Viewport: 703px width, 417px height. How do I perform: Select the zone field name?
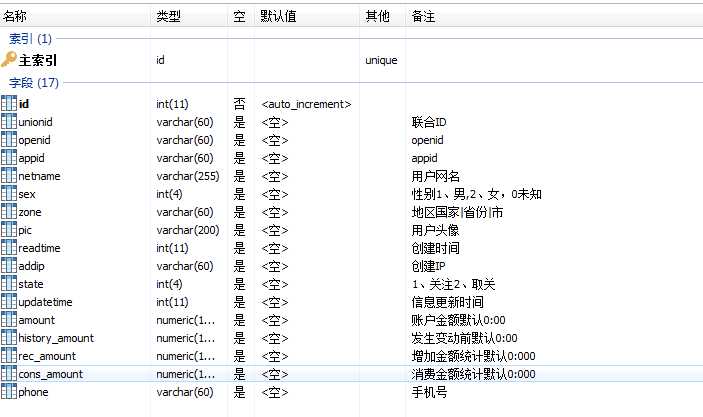coord(30,212)
